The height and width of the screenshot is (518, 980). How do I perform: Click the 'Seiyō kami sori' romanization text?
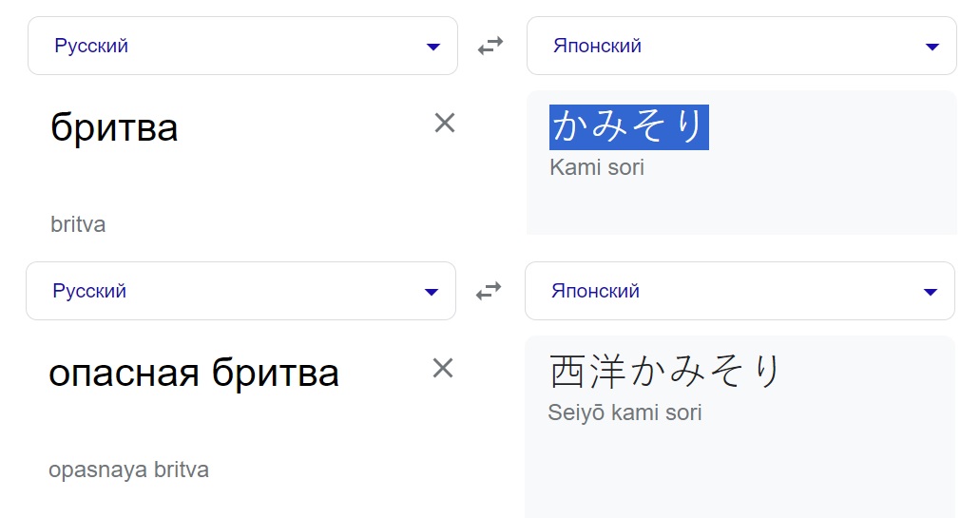[625, 413]
